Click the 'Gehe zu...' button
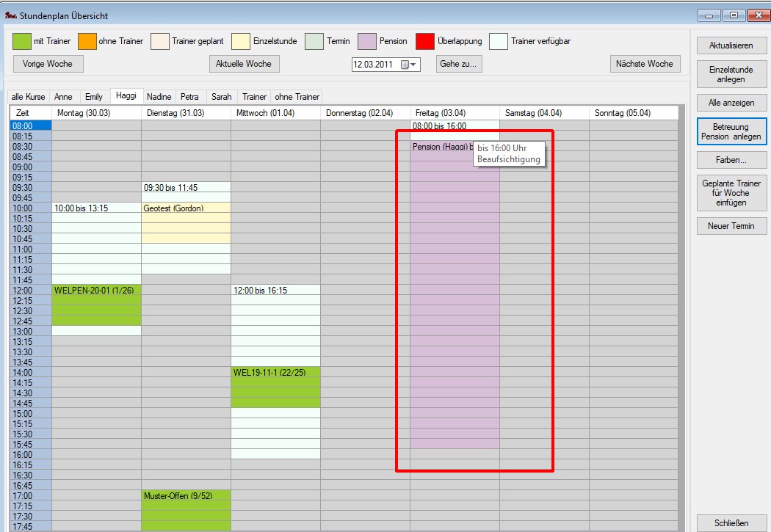Image resolution: width=771 pixels, height=532 pixels. click(458, 64)
